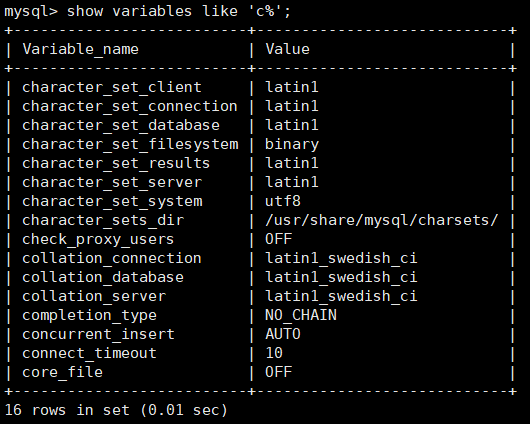Select the NO_CHAIN value text

click(301, 315)
